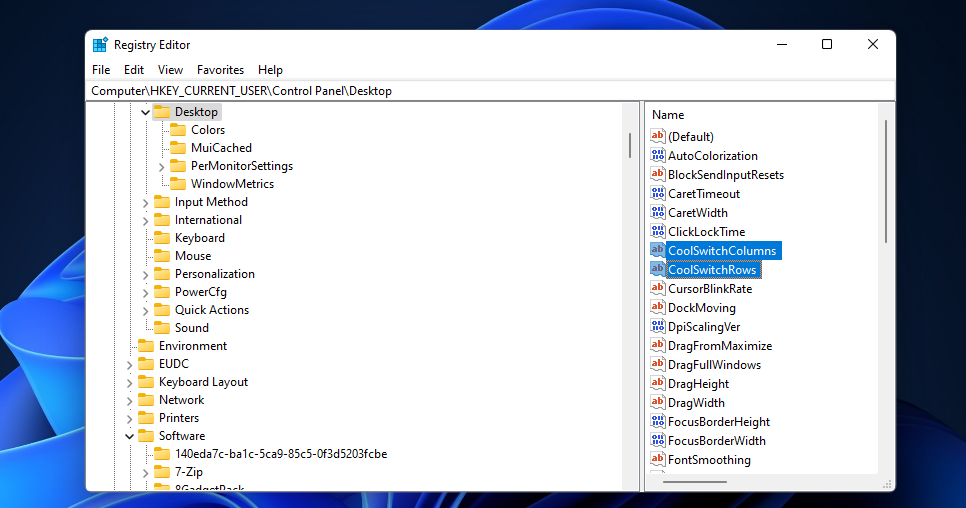Click the binary icon beside CaretTimeout
The height and width of the screenshot is (508, 966).
[657, 193]
